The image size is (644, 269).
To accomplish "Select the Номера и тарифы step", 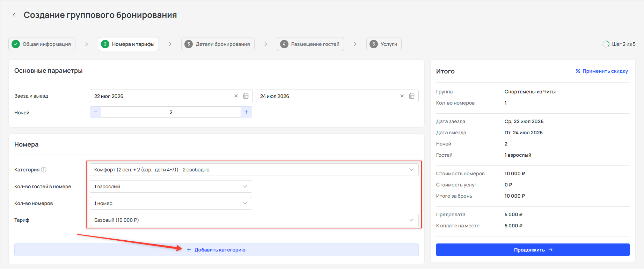I will click(x=128, y=44).
